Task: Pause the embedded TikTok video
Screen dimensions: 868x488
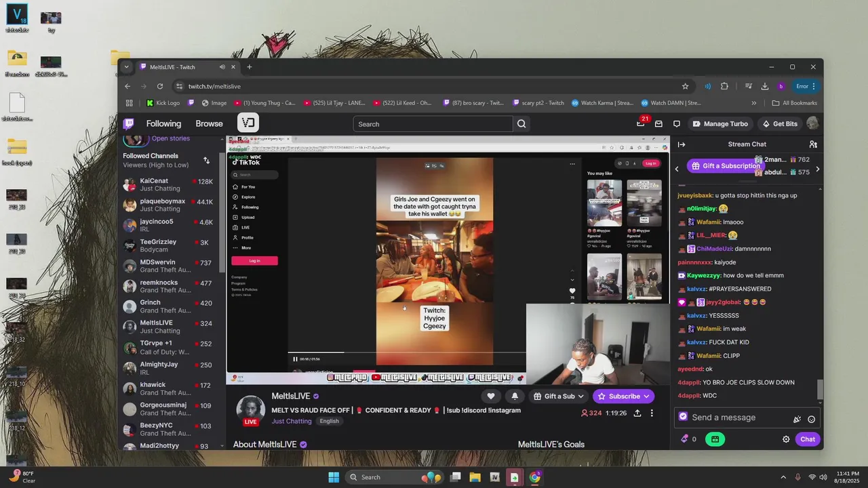Action: pos(295,359)
